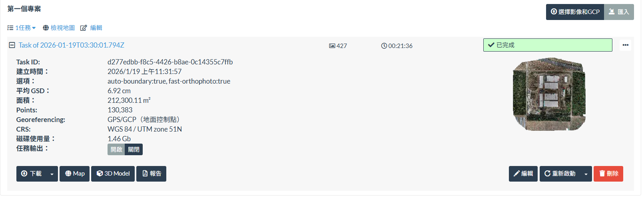Open the task's three-dot options menu
Viewport: 644px width, 198px height.
[625, 45]
